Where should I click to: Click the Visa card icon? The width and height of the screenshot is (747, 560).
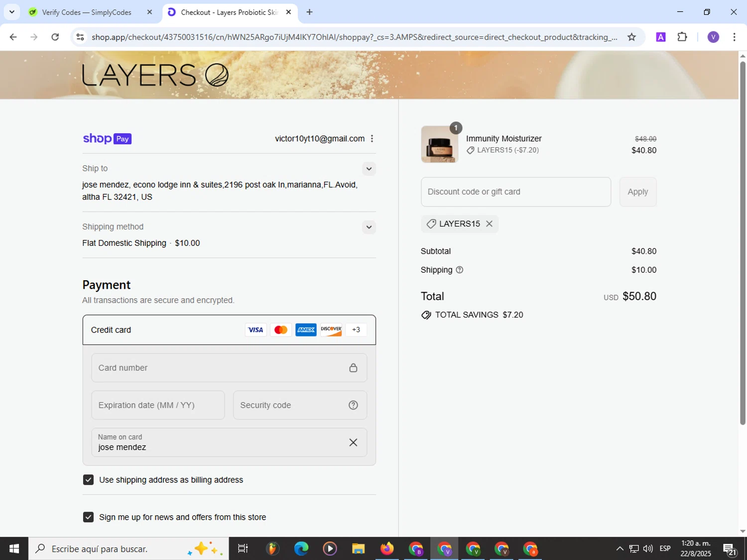click(255, 330)
